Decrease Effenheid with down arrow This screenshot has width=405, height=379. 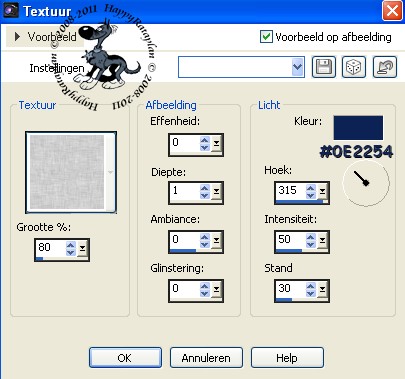[x=205, y=148]
